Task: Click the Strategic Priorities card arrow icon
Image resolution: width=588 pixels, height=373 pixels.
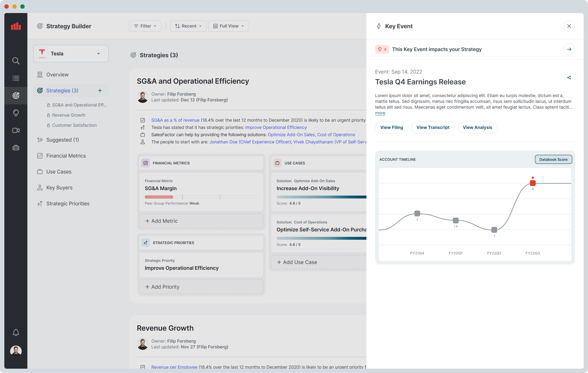Action: click(146, 243)
